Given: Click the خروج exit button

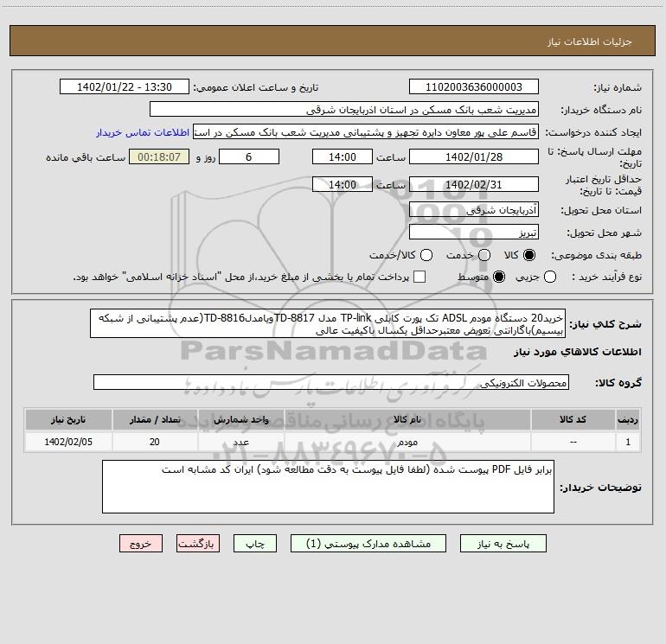Looking at the screenshot, I should [141, 544].
